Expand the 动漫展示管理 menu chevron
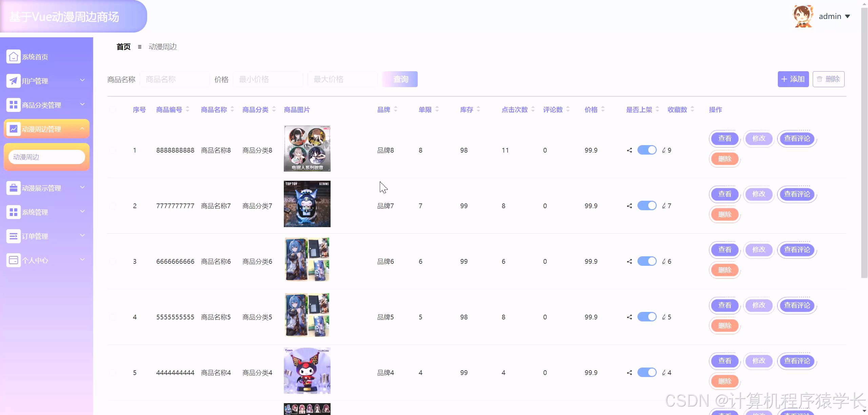 pyautogui.click(x=82, y=187)
